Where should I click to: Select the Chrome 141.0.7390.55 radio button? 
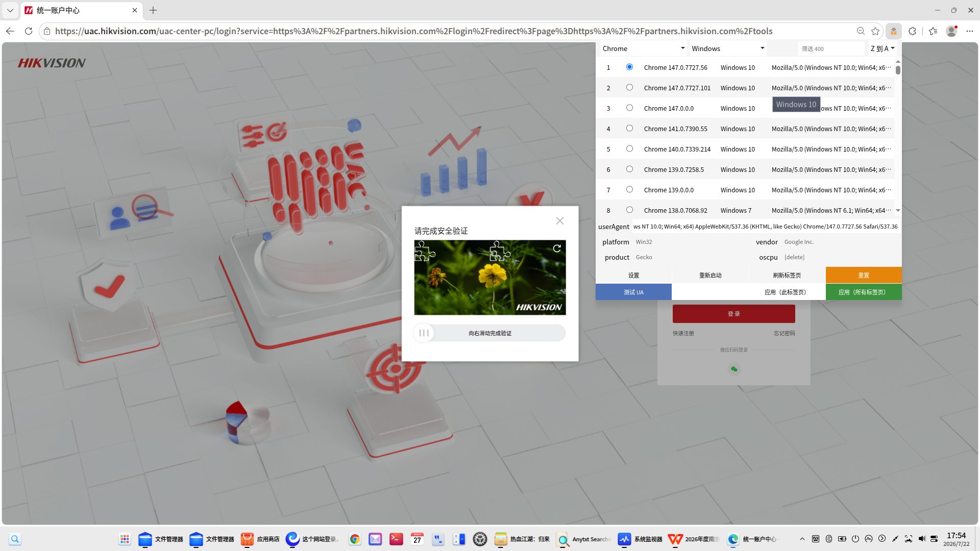[629, 128]
